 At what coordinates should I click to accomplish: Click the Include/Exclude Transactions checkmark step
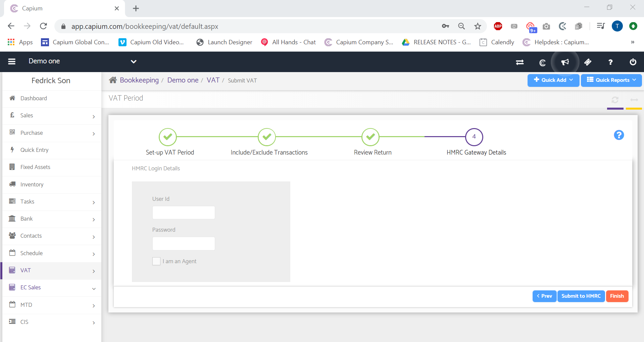tap(267, 137)
